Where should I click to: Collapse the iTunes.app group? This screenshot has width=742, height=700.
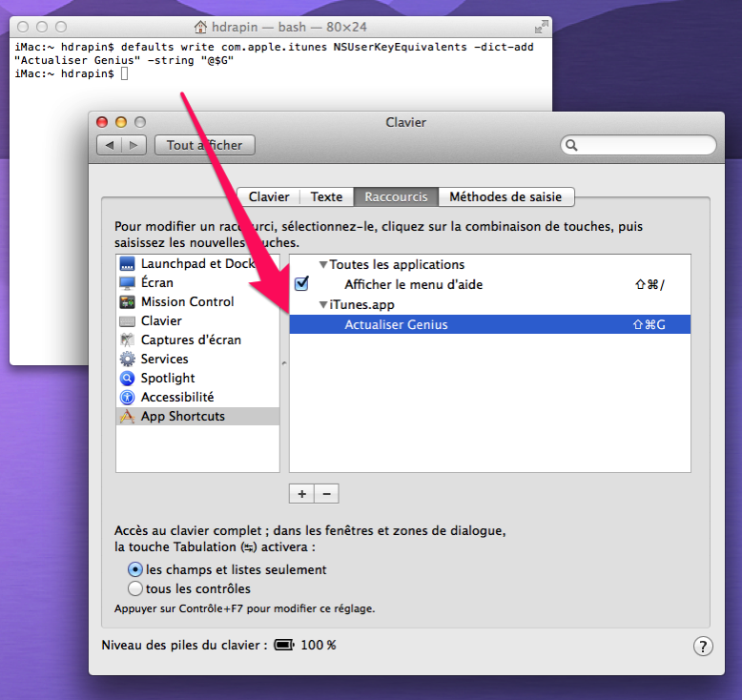[x=323, y=304]
